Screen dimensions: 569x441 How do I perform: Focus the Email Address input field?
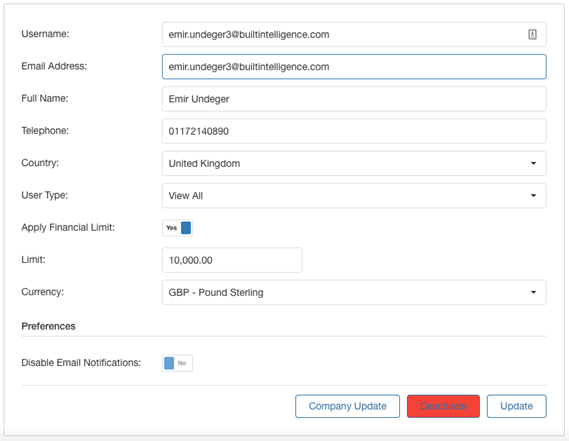(x=354, y=67)
